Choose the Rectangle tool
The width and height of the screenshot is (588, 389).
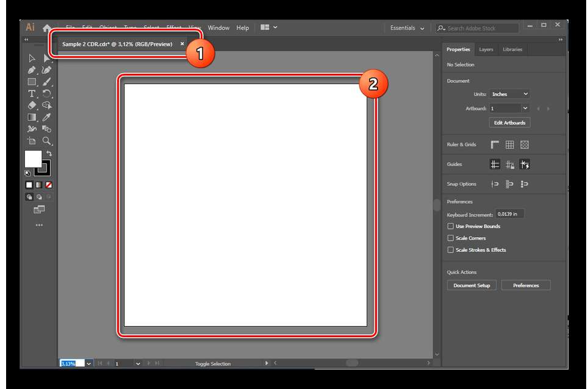(32, 82)
